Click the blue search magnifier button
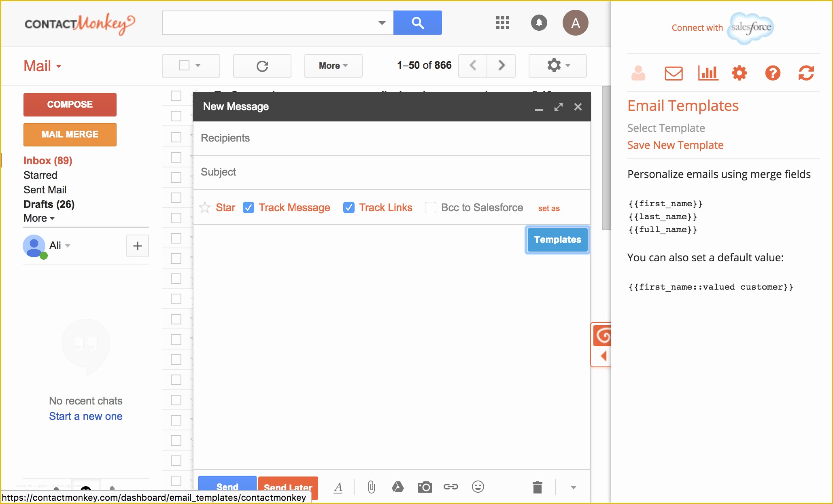The height and width of the screenshot is (504, 833). [417, 23]
